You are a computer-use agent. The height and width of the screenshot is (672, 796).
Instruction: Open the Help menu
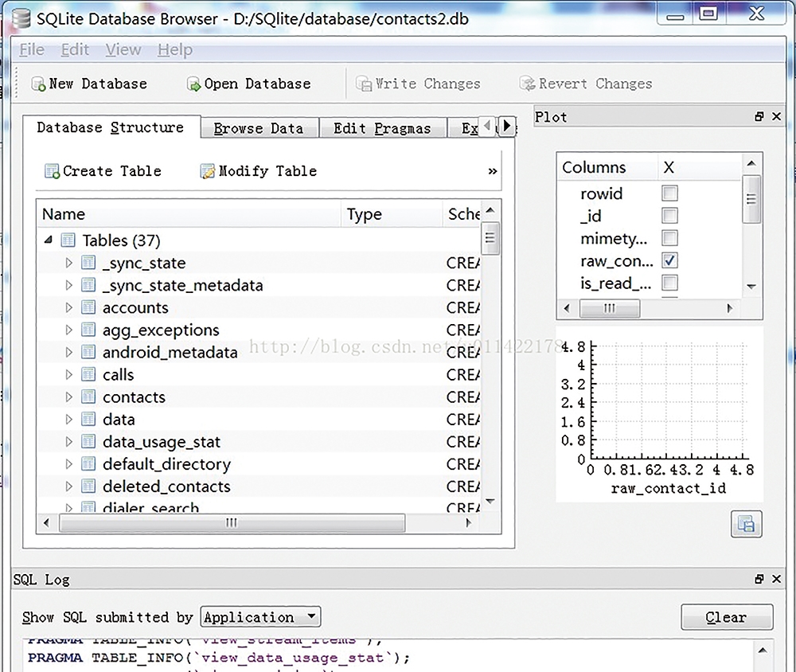tap(175, 50)
